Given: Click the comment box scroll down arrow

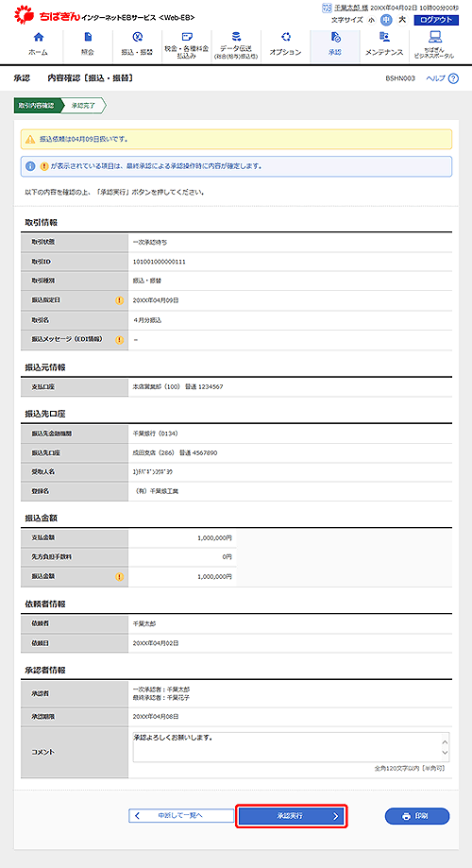Looking at the screenshot, I should (445, 753).
